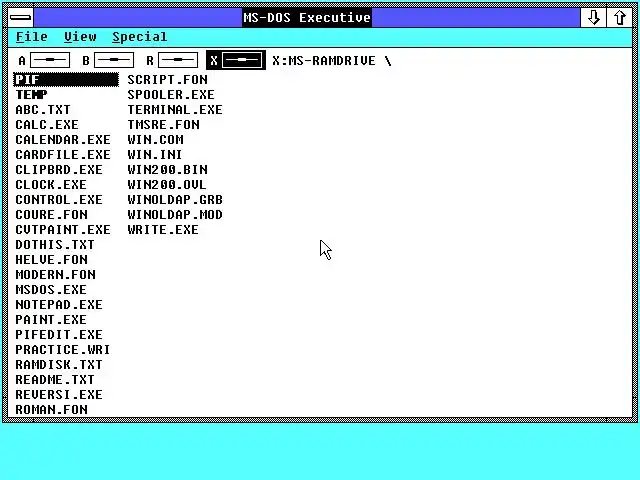Select CLOCK.EXE file
This screenshot has width=640, height=480.
pos(51,185)
